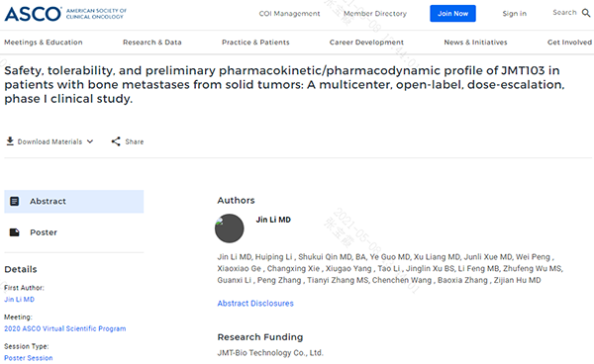Open the News & Initiatives menu

pos(475,42)
